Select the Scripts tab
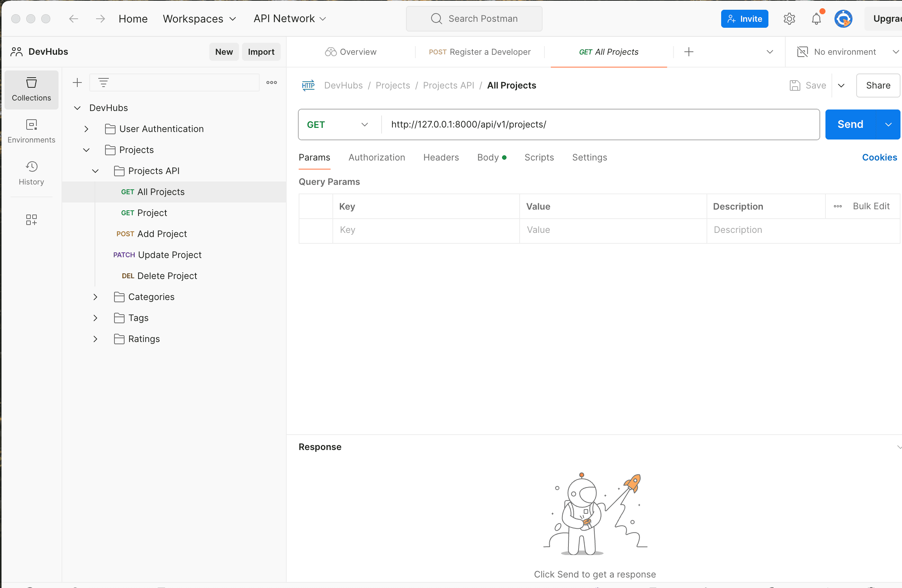The image size is (902, 588). point(539,157)
